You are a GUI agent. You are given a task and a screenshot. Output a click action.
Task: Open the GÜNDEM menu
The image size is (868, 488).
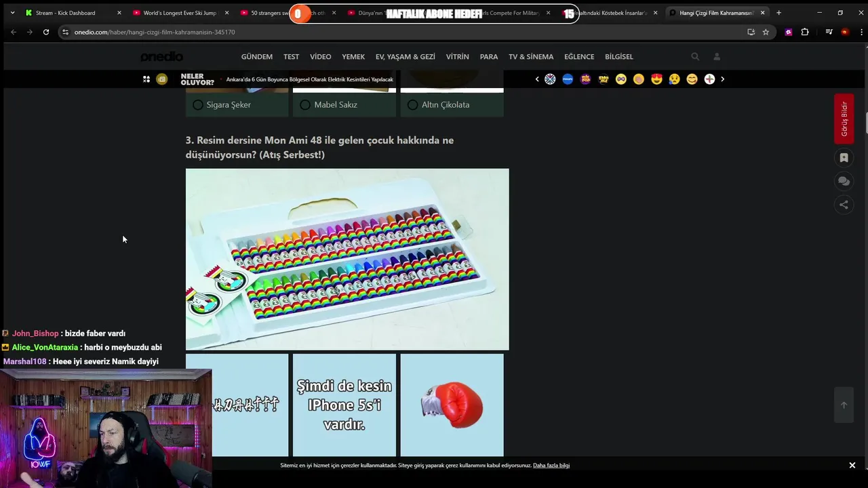click(257, 57)
